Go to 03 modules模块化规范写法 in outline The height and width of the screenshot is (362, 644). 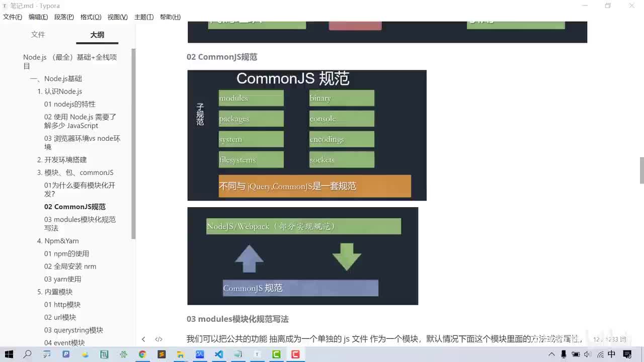point(80,224)
